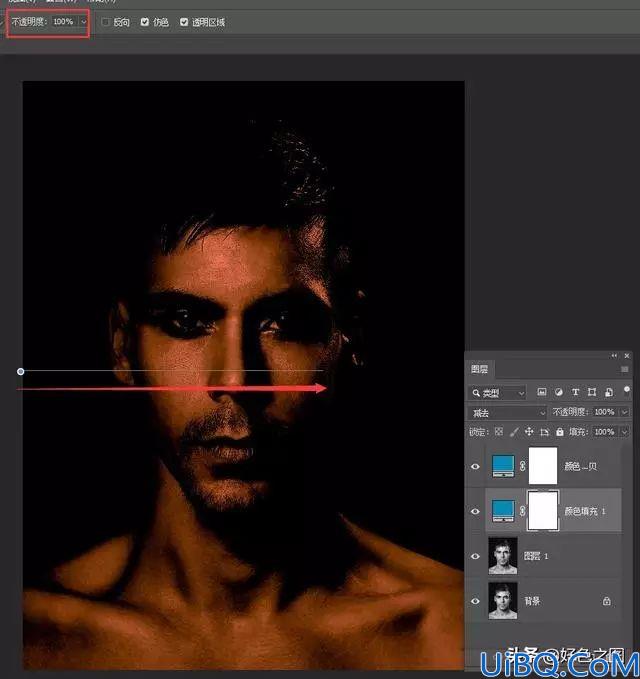
Task: Lock image pixels brush icon
Action: [514, 432]
